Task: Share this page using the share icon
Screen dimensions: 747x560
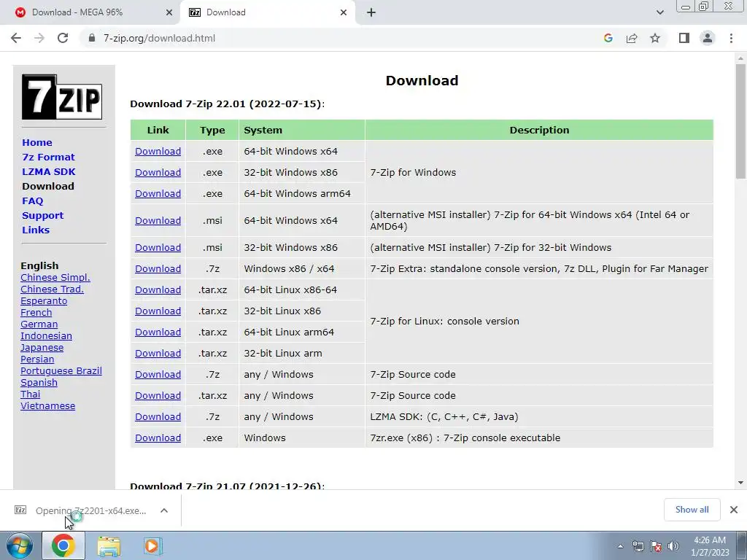Action: point(632,38)
